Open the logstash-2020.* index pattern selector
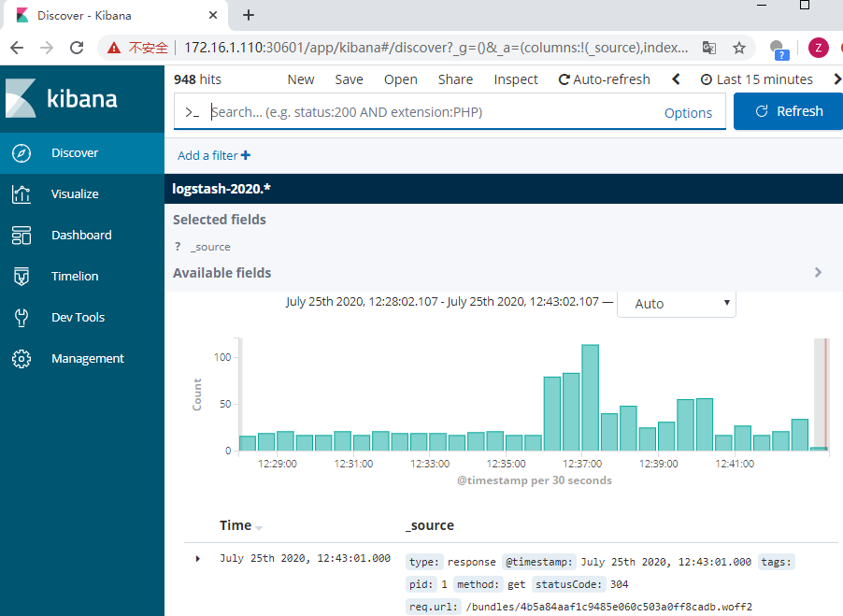This screenshot has width=843, height=616. click(221, 189)
